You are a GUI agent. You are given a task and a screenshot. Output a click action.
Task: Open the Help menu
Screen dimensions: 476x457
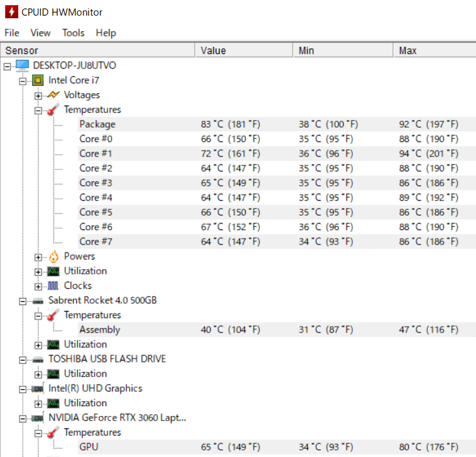tap(106, 33)
